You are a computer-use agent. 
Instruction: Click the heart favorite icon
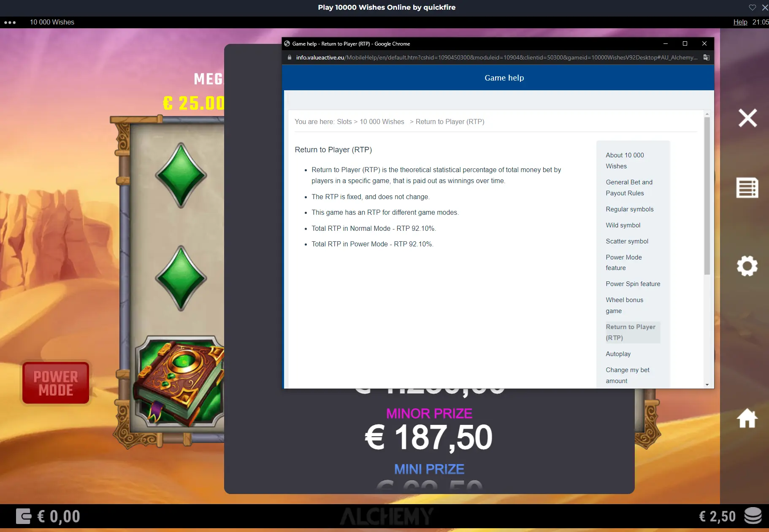coord(753,7)
